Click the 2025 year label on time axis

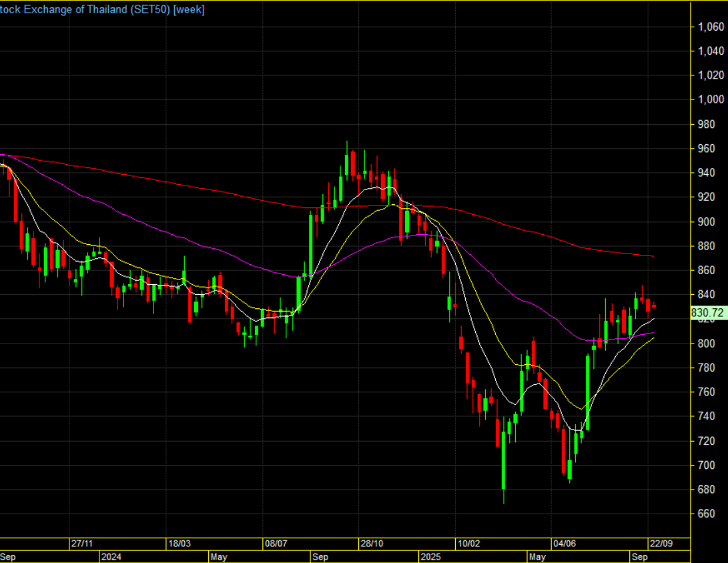pos(430,557)
